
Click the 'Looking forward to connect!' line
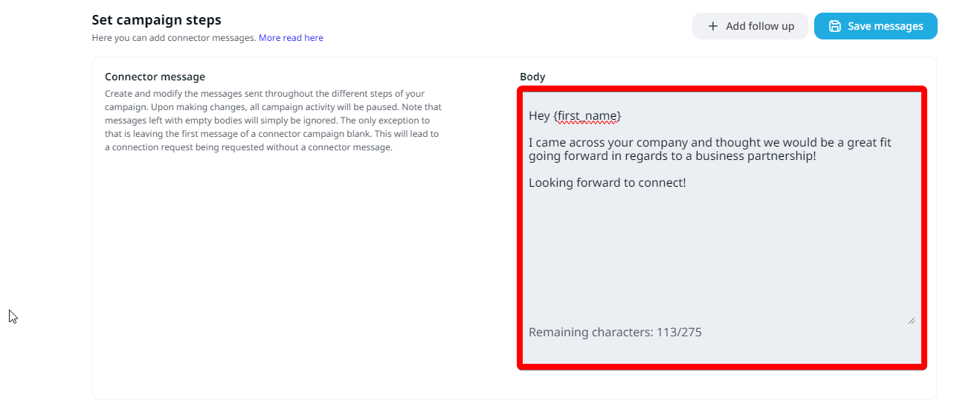pyautogui.click(x=607, y=182)
